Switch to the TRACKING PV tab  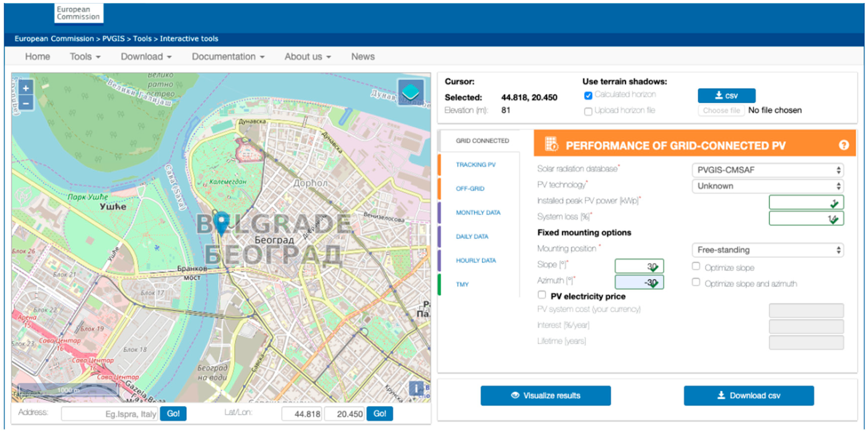coord(475,164)
